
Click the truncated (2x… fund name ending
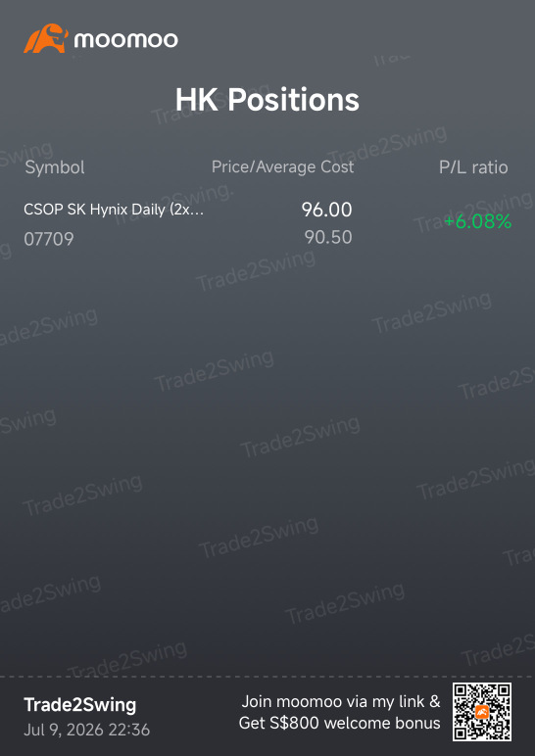point(187,211)
